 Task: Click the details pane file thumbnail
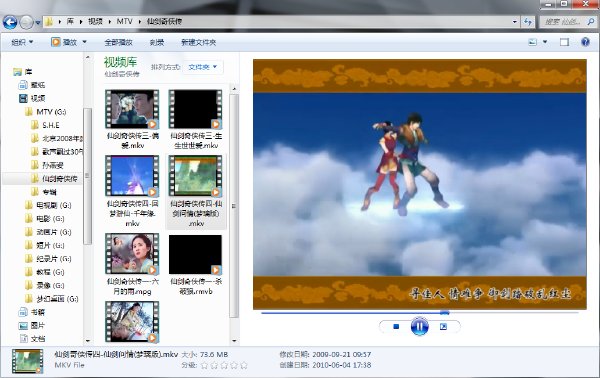(27, 361)
